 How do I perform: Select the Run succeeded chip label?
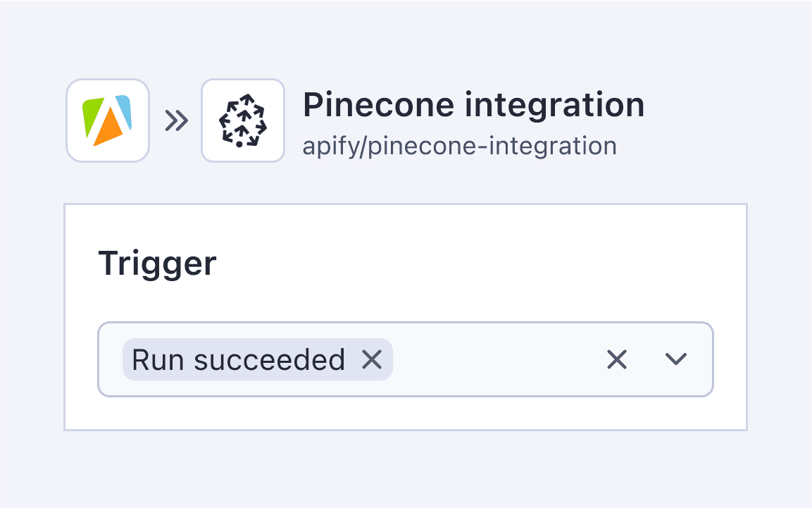pos(238,359)
